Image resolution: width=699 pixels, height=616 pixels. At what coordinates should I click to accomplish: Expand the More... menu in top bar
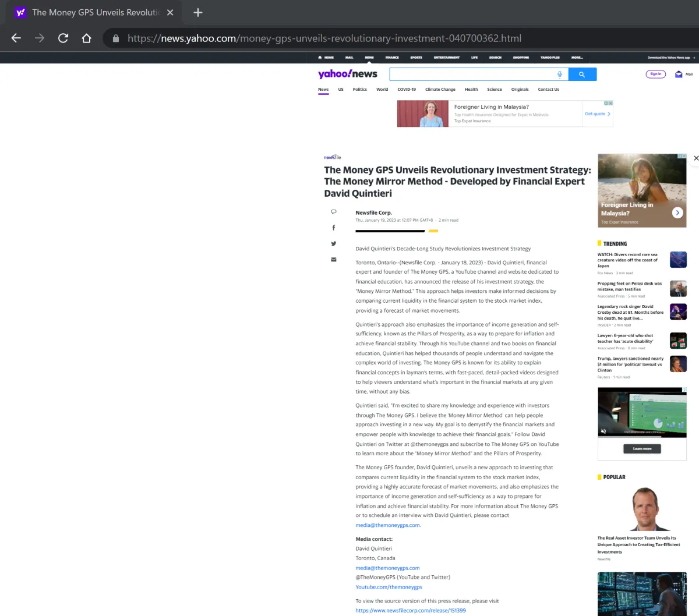(577, 58)
